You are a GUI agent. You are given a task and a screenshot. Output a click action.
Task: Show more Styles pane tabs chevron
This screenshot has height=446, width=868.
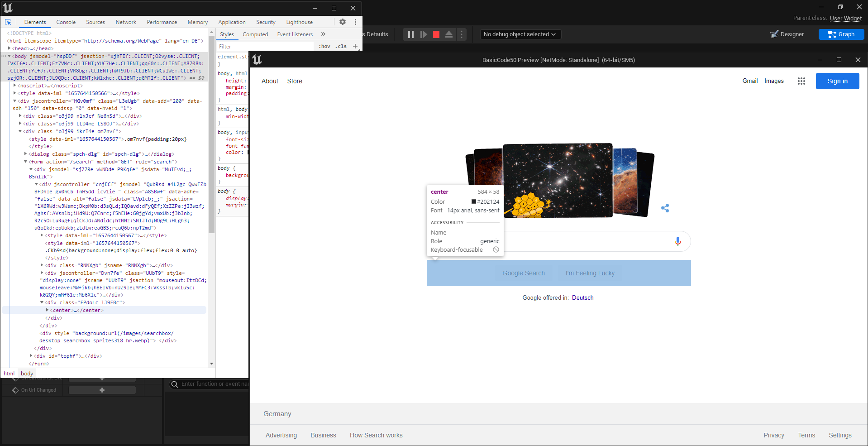tap(323, 34)
